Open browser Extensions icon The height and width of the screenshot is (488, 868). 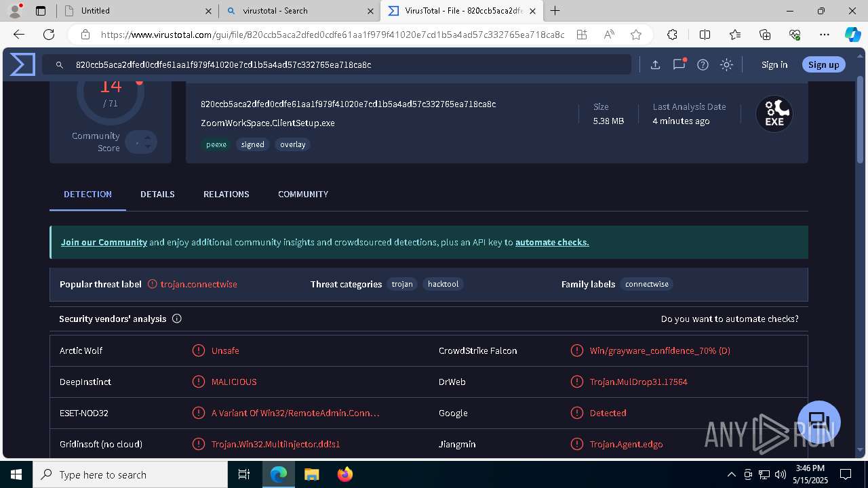click(x=672, y=35)
